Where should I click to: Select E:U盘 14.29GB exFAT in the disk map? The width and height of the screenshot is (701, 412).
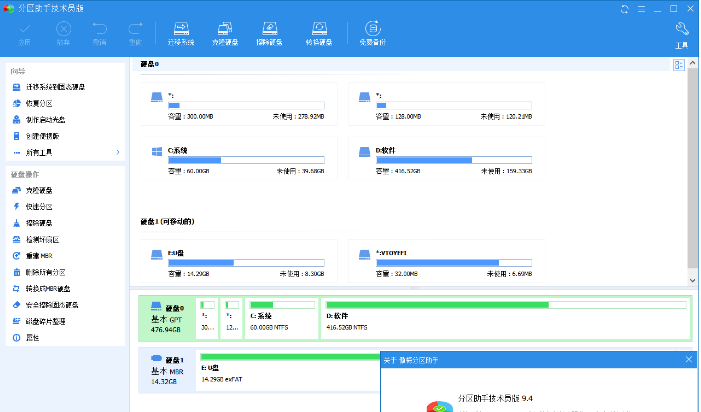(x=288, y=370)
